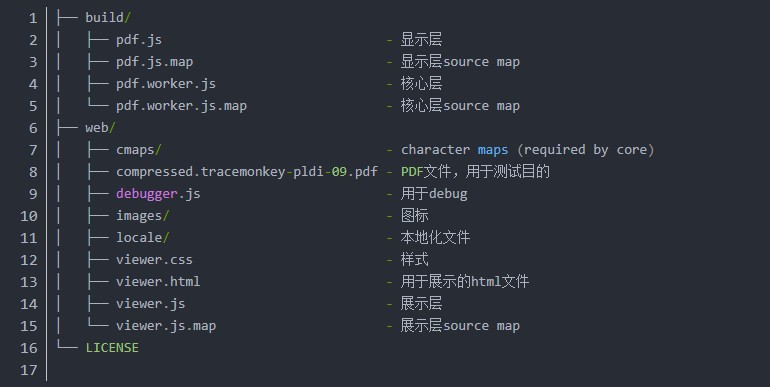Click pdf.worker.js entry

pos(166,84)
